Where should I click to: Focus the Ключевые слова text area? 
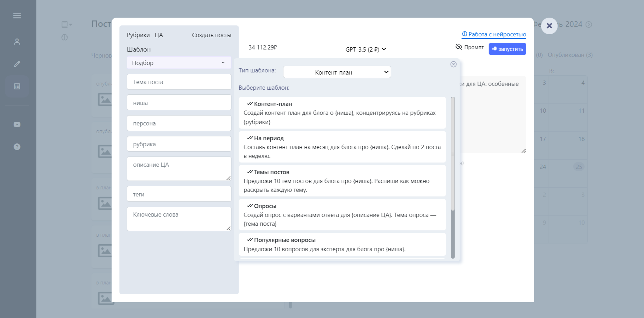click(179, 219)
